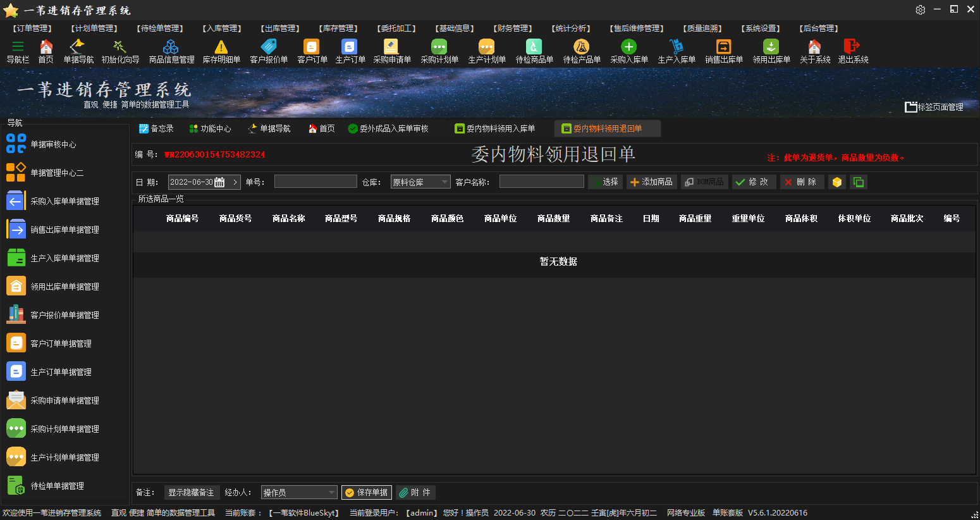Switch to 委外成品入库单审核 tab
Screen dimensions: 980x520
388,128
